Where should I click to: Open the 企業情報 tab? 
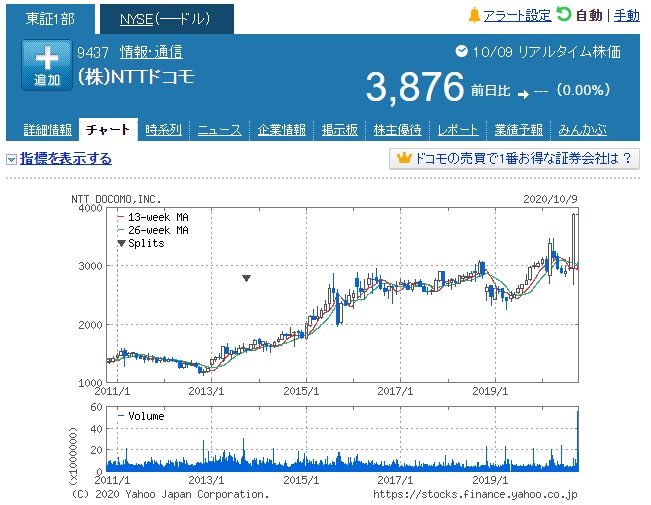pos(281,130)
